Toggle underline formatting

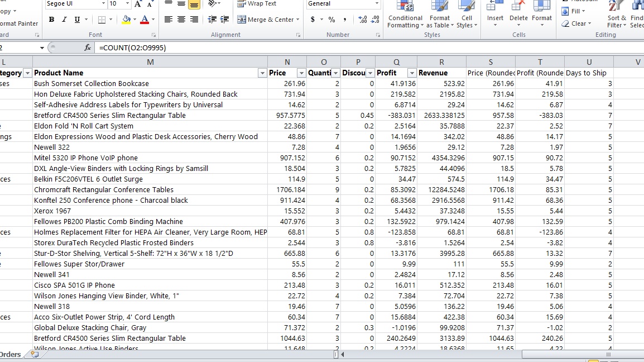[x=77, y=20]
